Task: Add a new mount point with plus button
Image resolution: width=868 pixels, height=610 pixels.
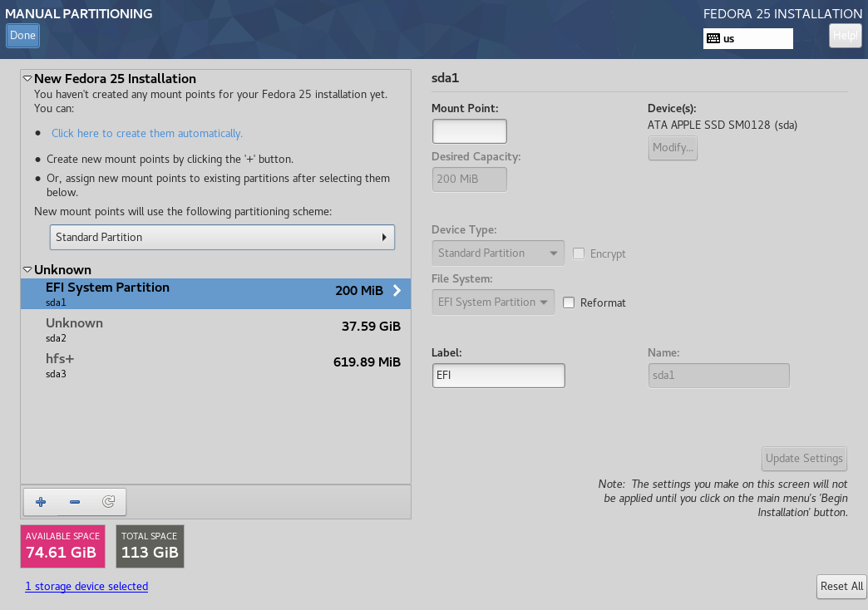Action: [x=41, y=502]
